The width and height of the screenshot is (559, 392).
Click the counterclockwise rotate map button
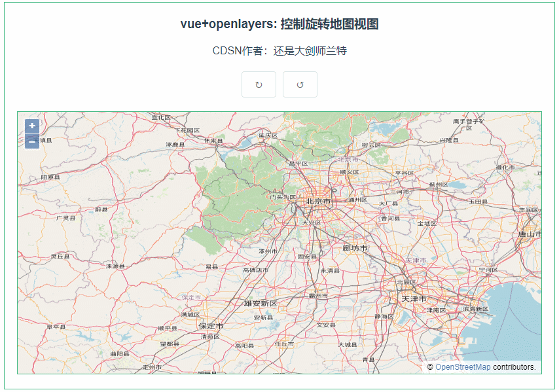(x=300, y=84)
